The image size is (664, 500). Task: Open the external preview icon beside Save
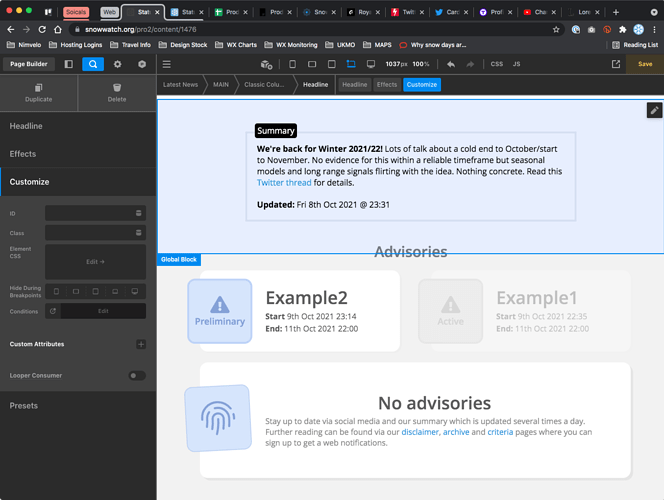616,64
